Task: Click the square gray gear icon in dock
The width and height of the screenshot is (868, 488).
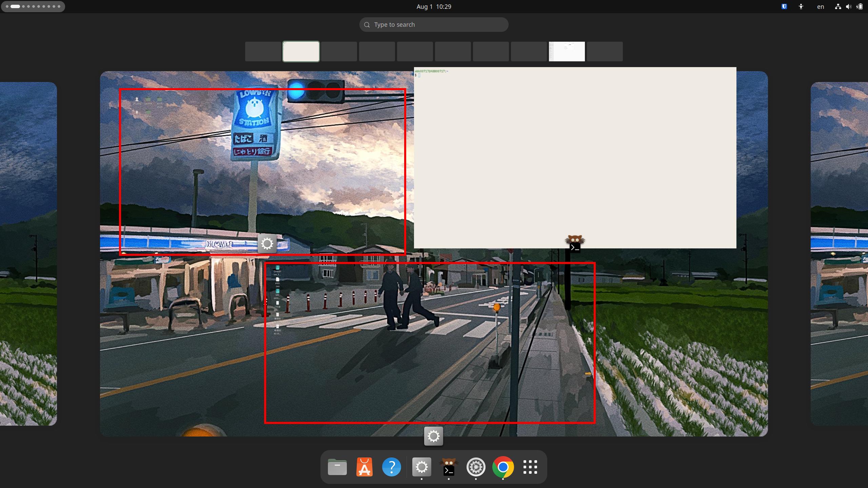Action: [x=421, y=467]
